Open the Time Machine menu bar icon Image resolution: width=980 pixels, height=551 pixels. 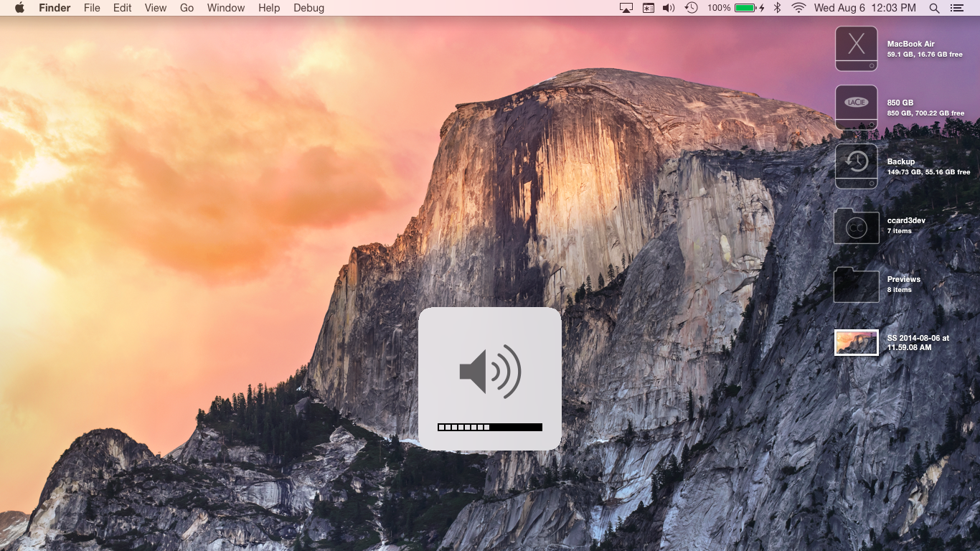pos(691,8)
